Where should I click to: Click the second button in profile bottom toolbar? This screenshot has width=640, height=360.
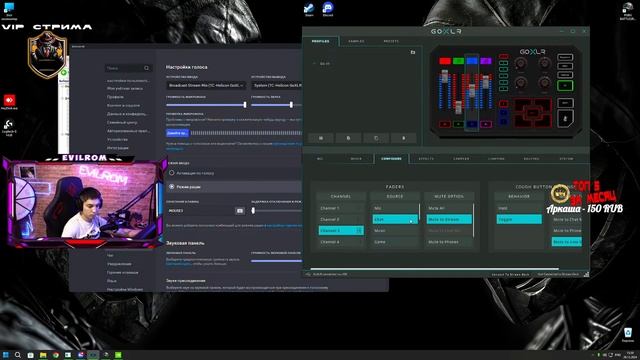348,138
